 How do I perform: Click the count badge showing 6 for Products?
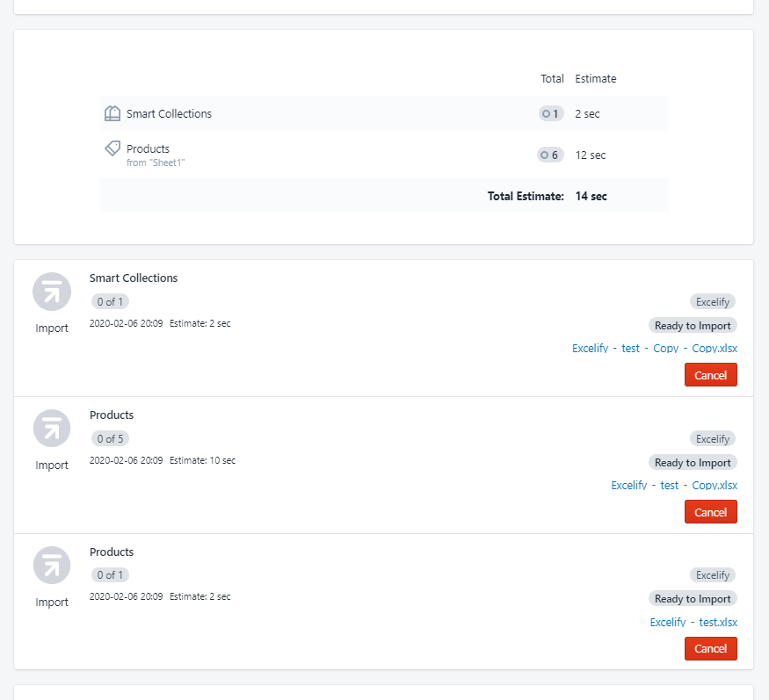point(550,155)
